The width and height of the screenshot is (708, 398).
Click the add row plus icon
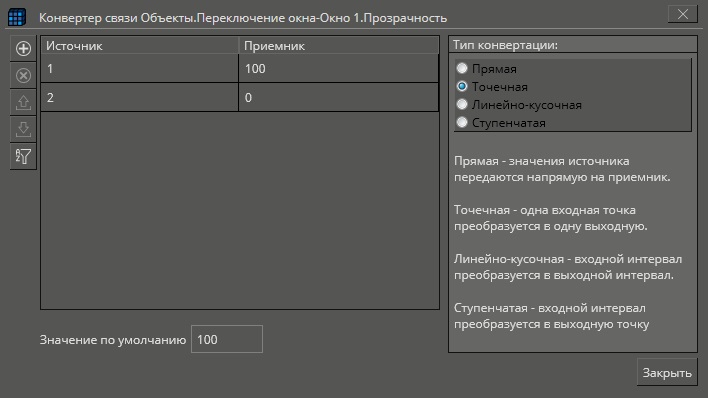[23, 48]
